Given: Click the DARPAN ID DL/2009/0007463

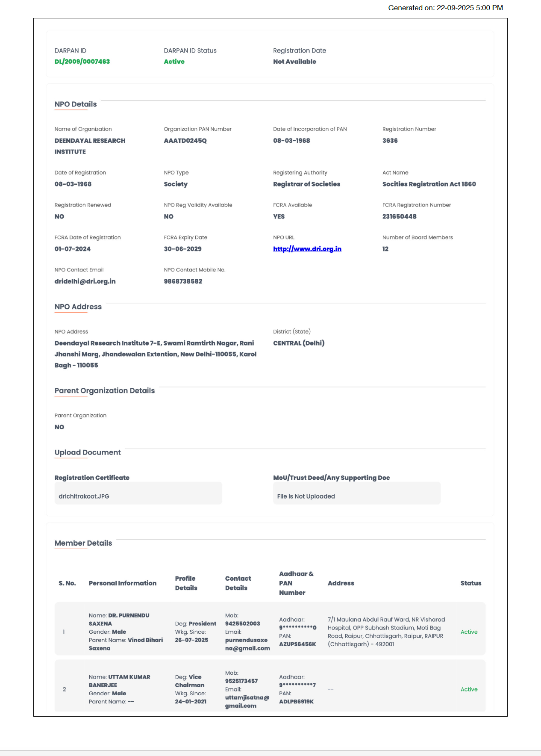Looking at the screenshot, I should (82, 62).
